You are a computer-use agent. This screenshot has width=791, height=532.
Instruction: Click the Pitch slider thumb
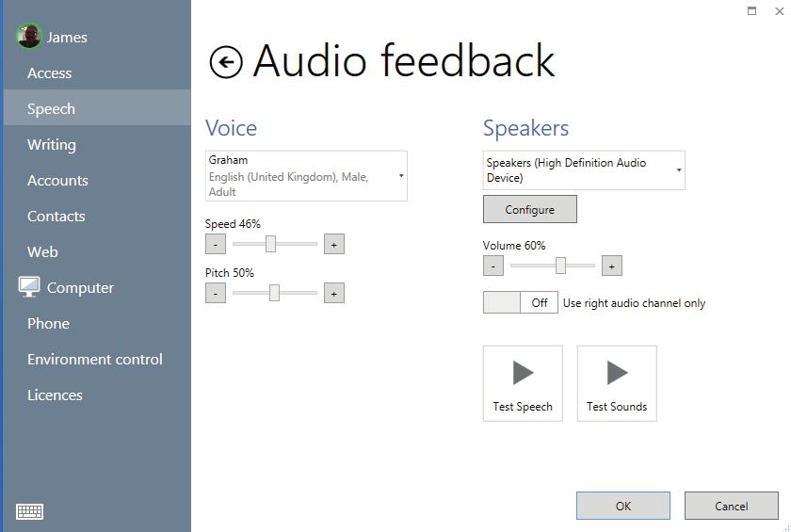pyautogui.click(x=274, y=293)
